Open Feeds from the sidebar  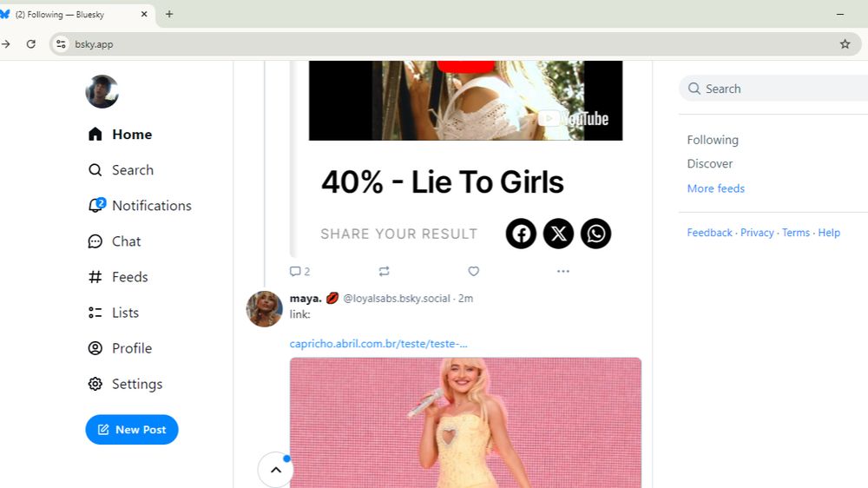tap(118, 277)
